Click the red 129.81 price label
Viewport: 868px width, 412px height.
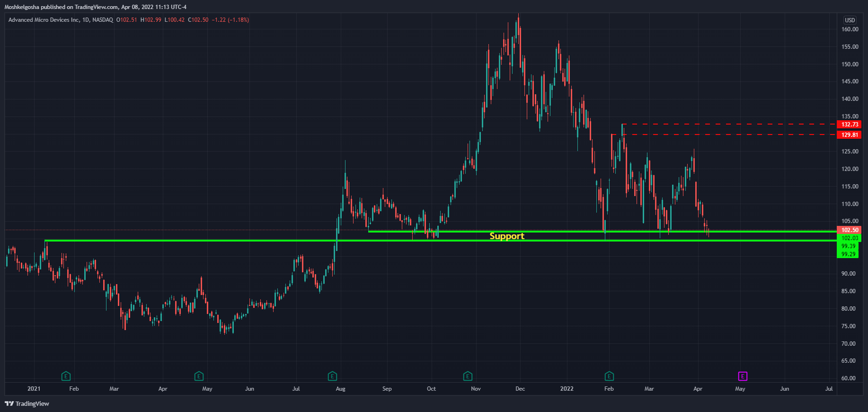(x=850, y=135)
